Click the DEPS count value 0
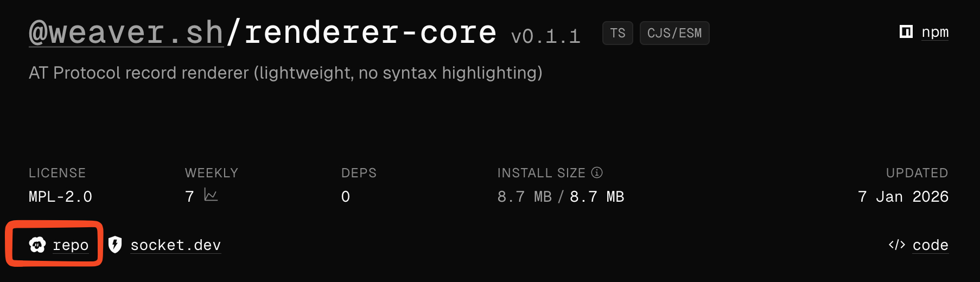980x282 pixels. [x=346, y=196]
